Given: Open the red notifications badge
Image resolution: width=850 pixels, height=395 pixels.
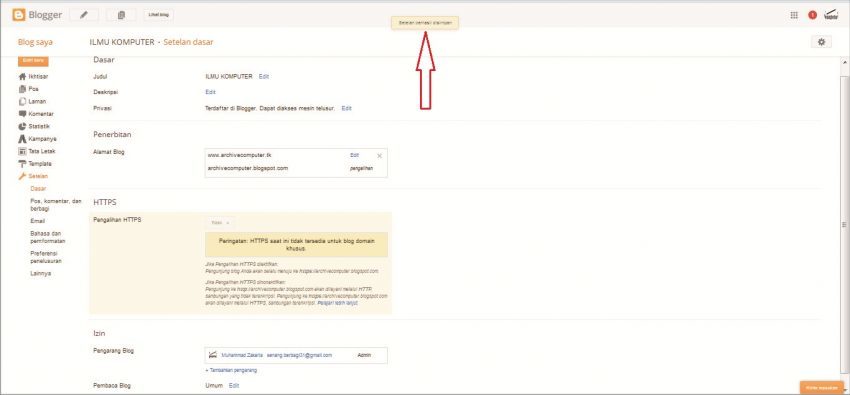Looking at the screenshot, I should [812, 15].
